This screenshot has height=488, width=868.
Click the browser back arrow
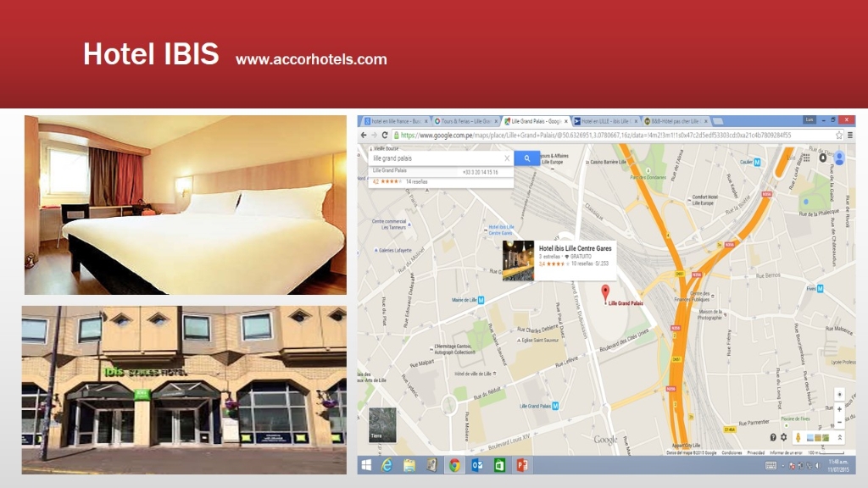(364, 135)
